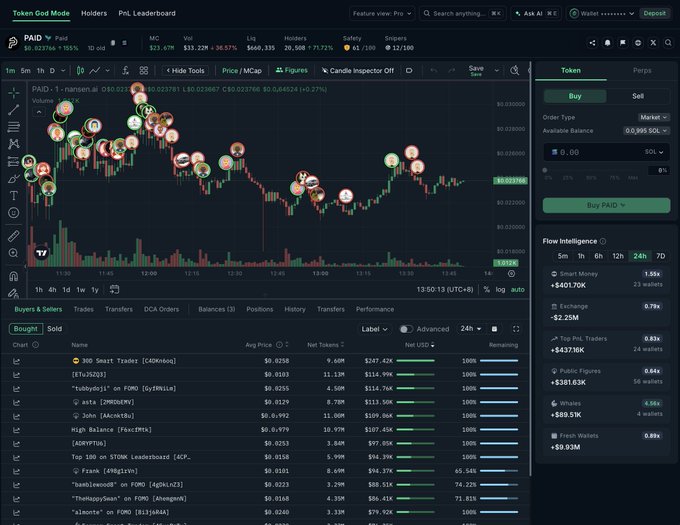Screen dimensions: 680x525
Task: Open the PnL Leaderboard tab
Action: click(x=147, y=13)
